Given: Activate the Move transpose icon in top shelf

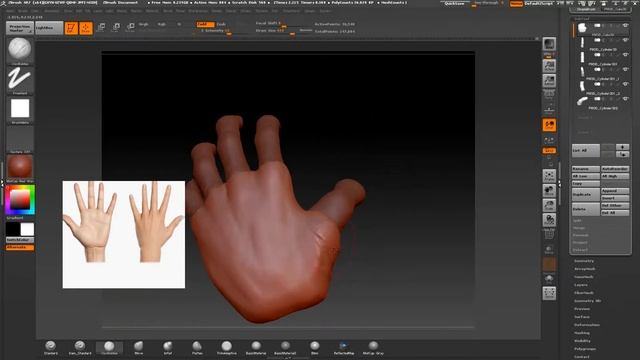Looking at the screenshot, I should point(101,28).
